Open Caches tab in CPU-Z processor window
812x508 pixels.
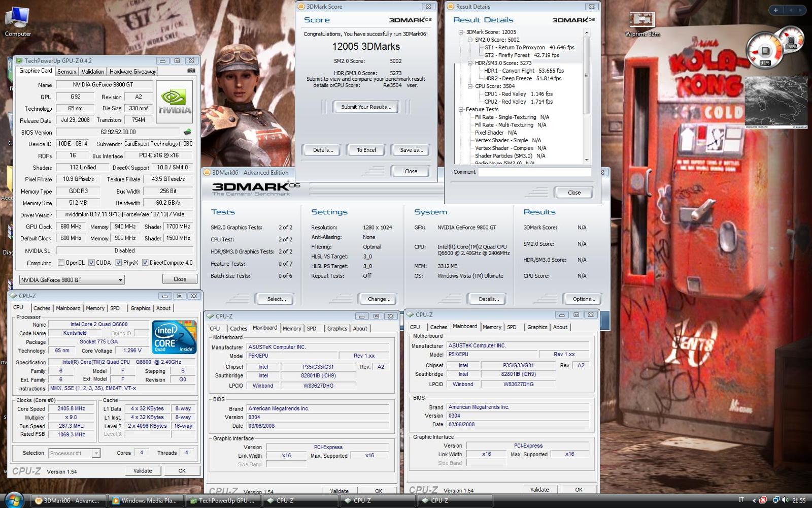click(x=42, y=308)
